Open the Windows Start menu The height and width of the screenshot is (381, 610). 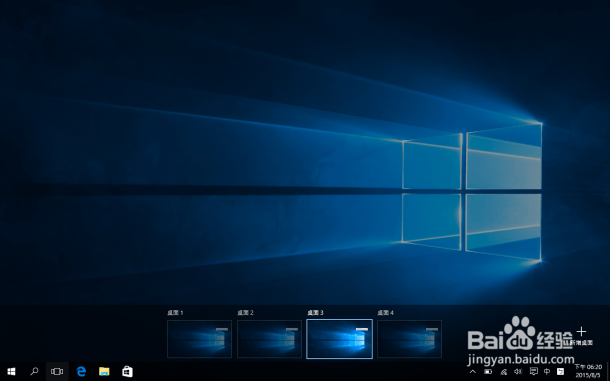coord(11,372)
